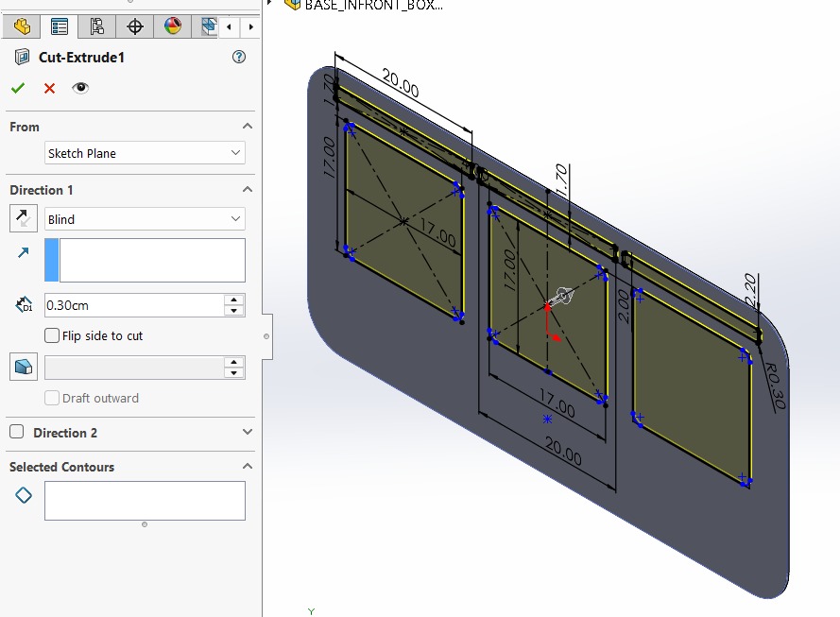
Task: Click the right tab scroll arrow
Action: click(x=250, y=26)
